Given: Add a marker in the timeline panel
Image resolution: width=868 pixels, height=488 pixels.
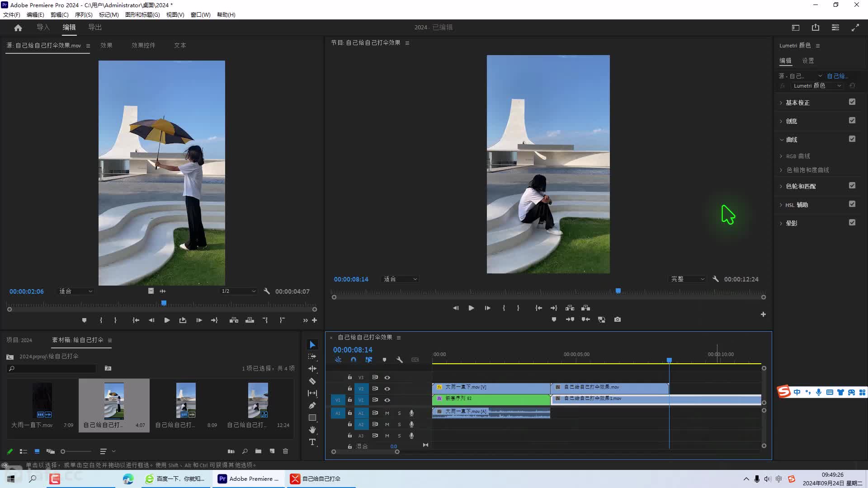Looking at the screenshot, I should click(384, 360).
